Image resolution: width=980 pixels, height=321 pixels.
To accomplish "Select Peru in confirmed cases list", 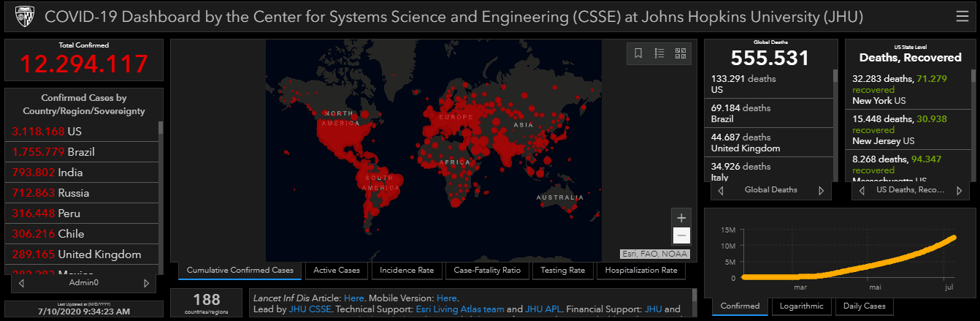I will (x=83, y=214).
